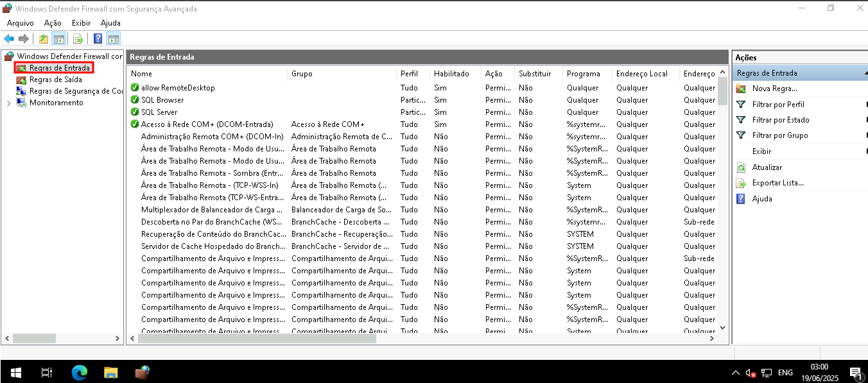Click the Back arrow toolbar icon
868x383 pixels.
pyautogui.click(x=9, y=38)
